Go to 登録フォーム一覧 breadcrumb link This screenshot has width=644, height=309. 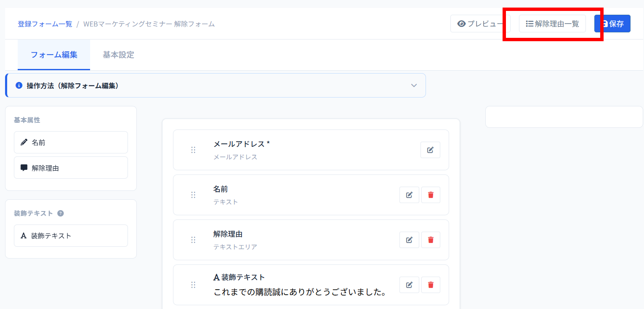tap(45, 24)
